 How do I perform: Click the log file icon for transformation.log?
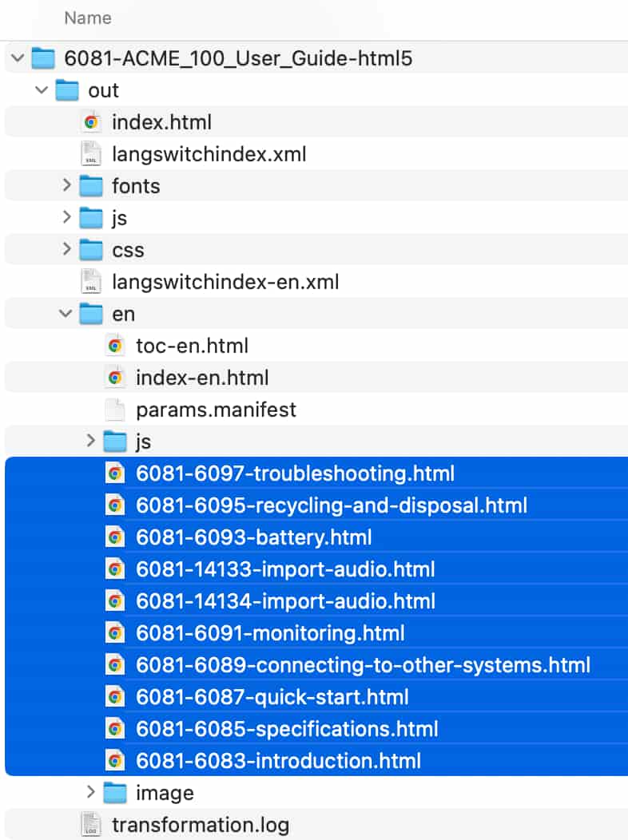(x=91, y=825)
